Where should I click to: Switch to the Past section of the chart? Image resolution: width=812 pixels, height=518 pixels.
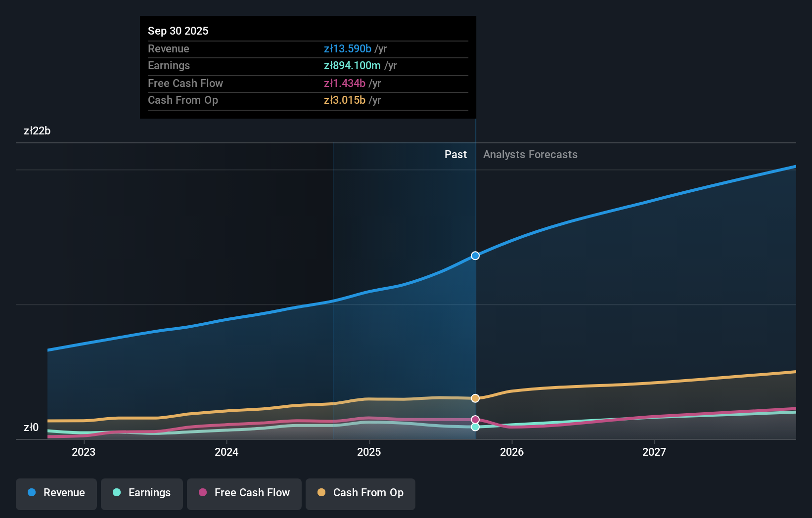(x=455, y=154)
